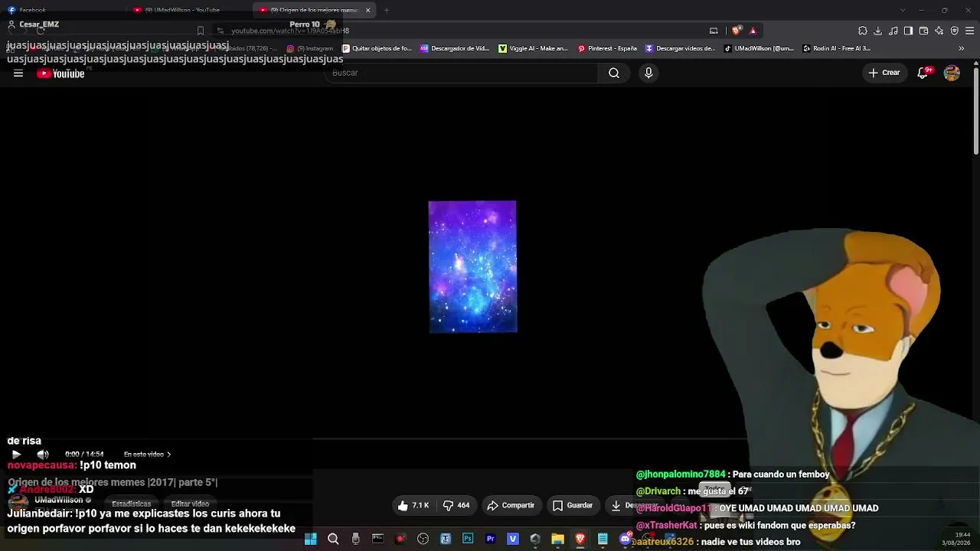Toggle the browser sidebar panel

tap(908, 31)
